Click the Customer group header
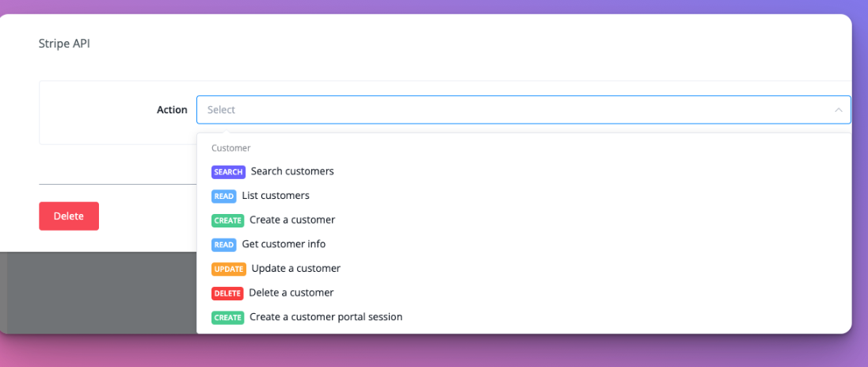868x367 pixels. pyautogui.click(x=230, y=148)
